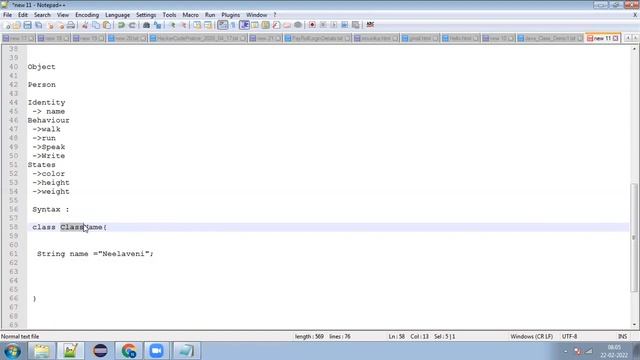Undo the last edit via toolbar
Image resolution: width=640 pixels, height=360 pixels.
point(121,25)
